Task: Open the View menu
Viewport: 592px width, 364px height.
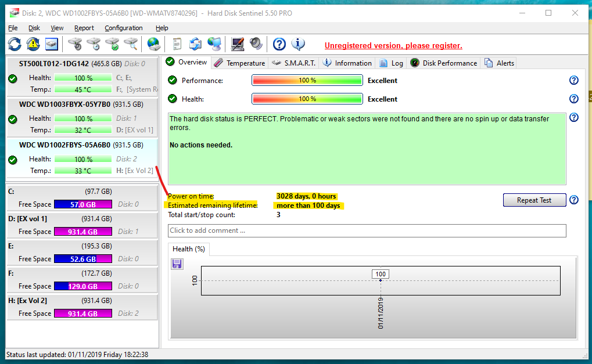Action: (x=57, y=28)
